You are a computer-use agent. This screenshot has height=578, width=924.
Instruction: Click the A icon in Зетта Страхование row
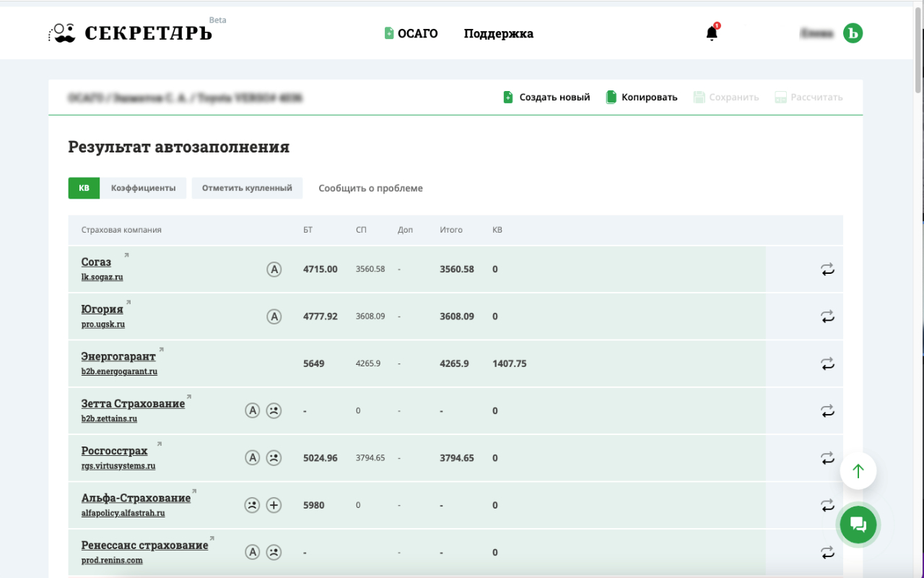point(252,410)
